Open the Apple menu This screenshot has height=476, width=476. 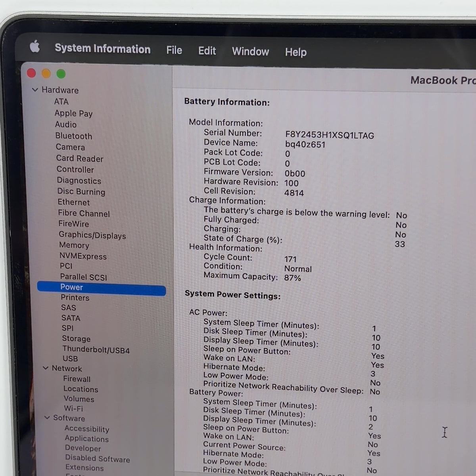pos(35,47)
